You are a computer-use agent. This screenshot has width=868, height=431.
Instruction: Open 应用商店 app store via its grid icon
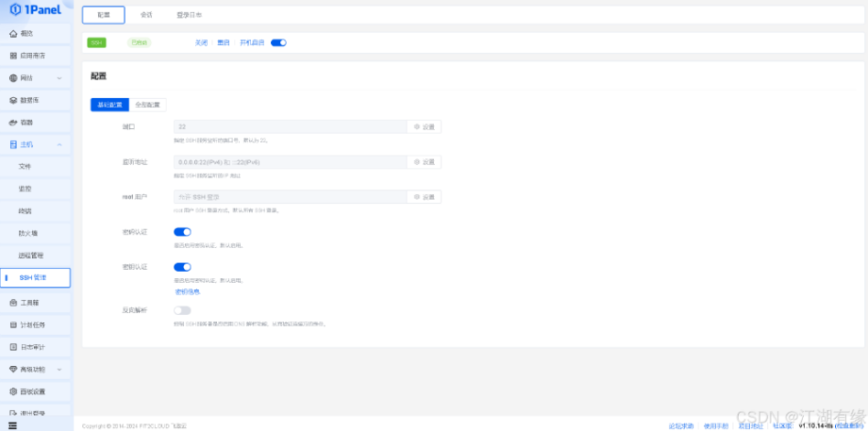pos(13,56)
